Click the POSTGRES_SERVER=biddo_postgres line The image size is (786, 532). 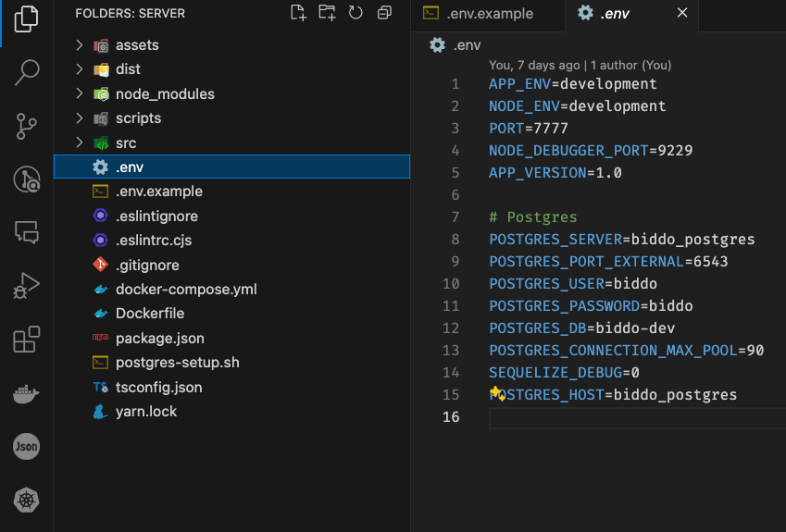tap(621, 240)
